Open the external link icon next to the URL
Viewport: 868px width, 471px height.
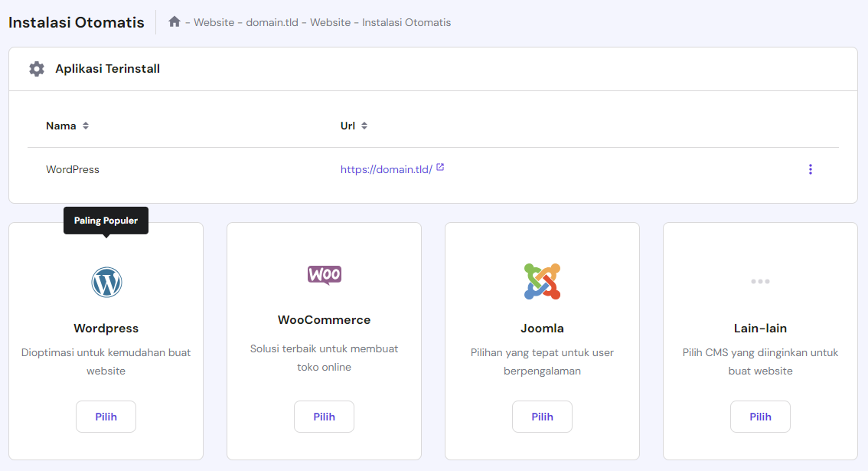tap(439, 166)
